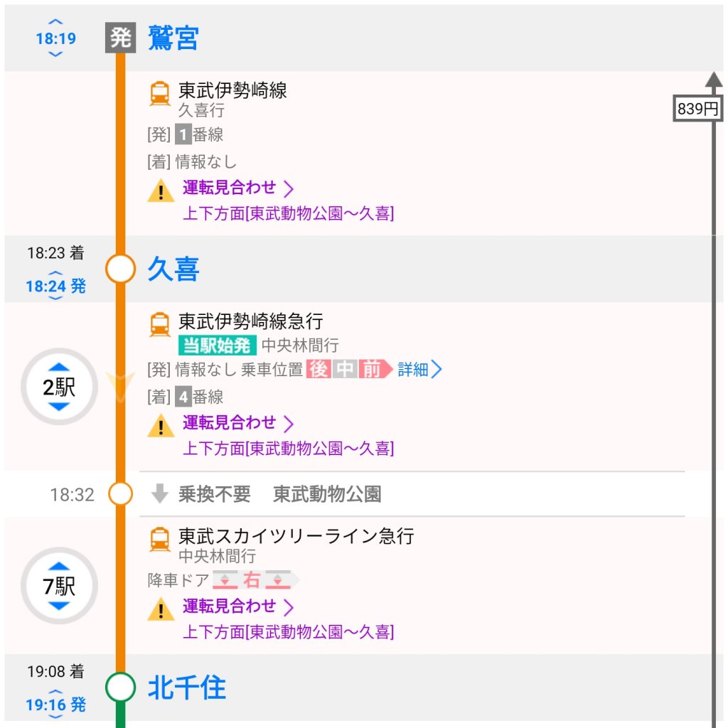This screenshot has height=728, width=728.
Task: Tap train icon beside 東武伊勢崎線 久喜行
Action: point(160,93)
